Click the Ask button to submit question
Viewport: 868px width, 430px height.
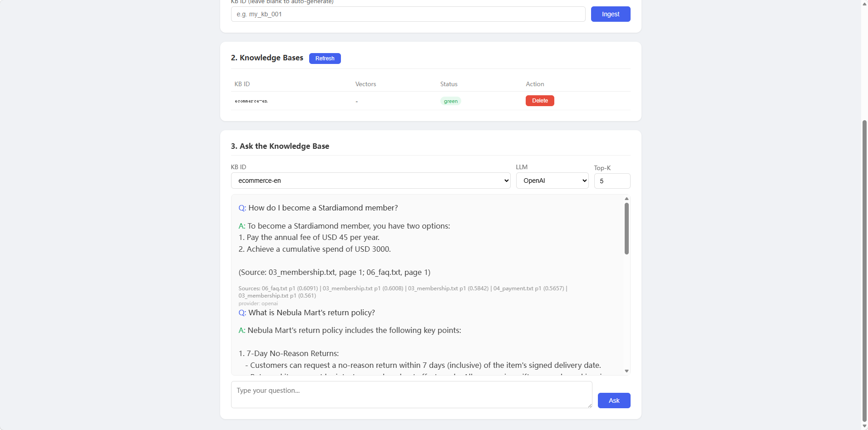coord(614,400)
